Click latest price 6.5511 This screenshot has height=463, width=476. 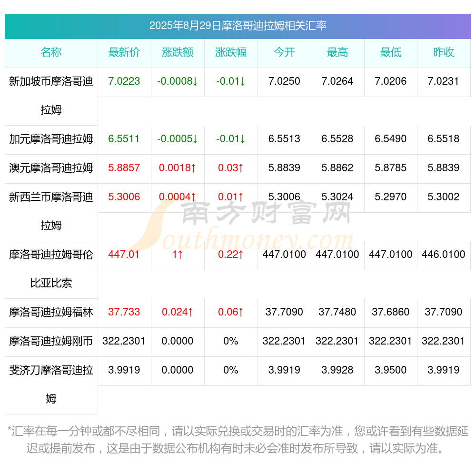point(124,139)
